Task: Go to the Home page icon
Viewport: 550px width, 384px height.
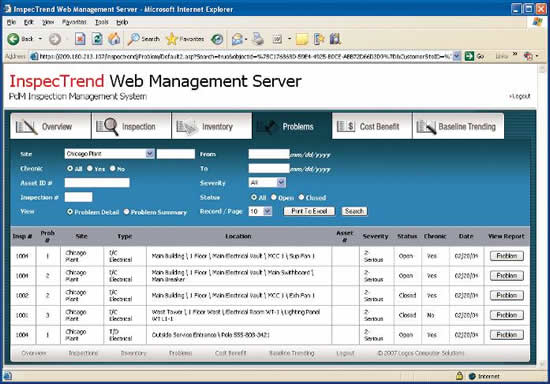Action: pos(114,39)
